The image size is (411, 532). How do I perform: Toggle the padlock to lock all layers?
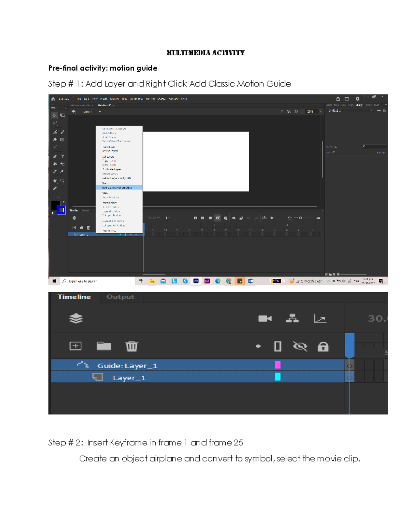pyautogui.click(x=324, y=346)
